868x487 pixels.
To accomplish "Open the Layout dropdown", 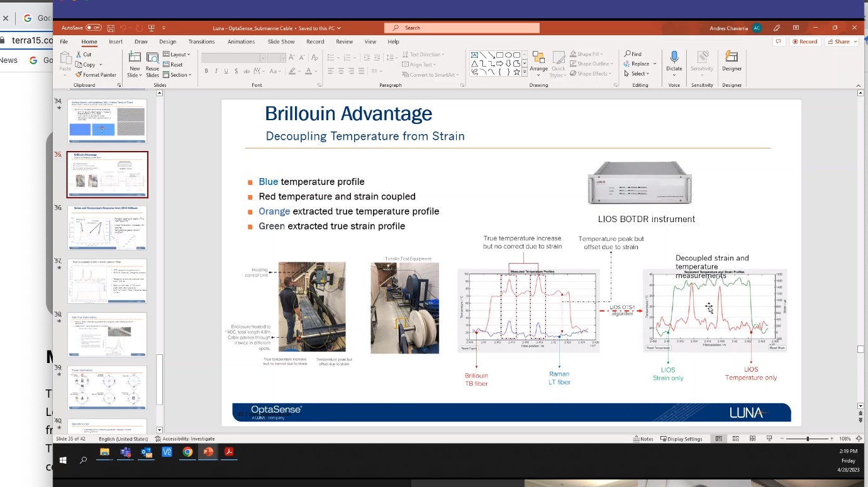I will pos(176,55).
